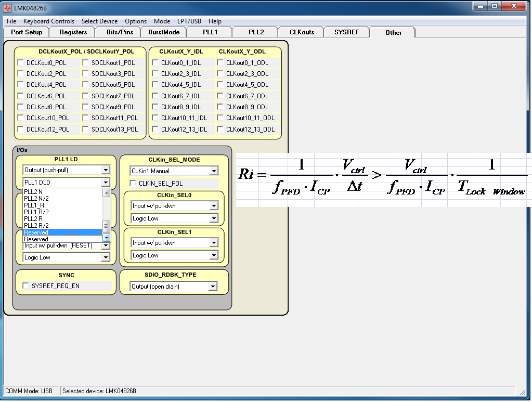Switch to the Bits/Pins tab
532x402 pixels.
(x=120, y=32)
